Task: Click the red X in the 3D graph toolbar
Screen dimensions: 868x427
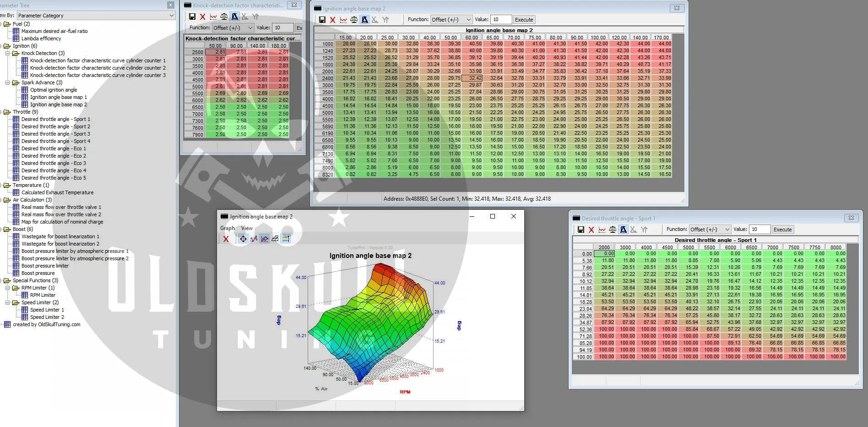Action: (226, 239)
